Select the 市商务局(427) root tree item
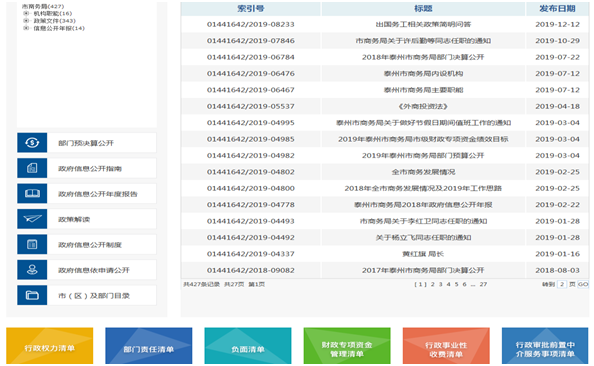The height and width of the screenshot is (366, 594). pyautogui.click(x=43, y=6)
